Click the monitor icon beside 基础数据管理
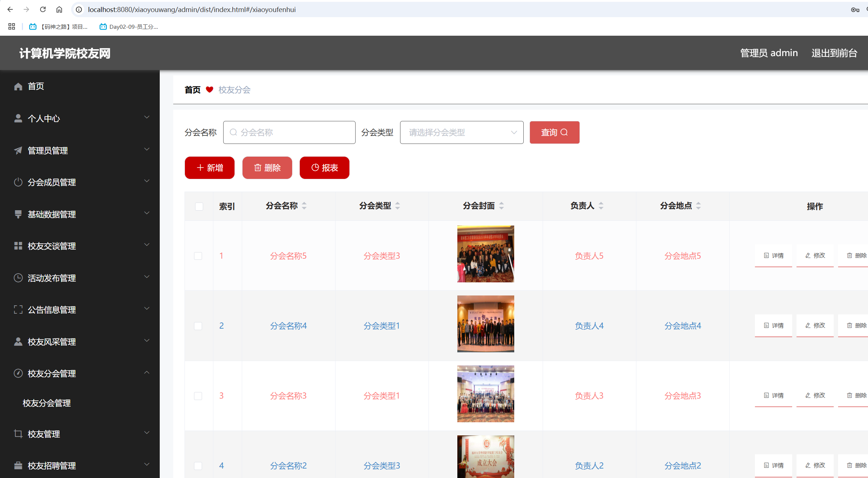868x478 pixels. (x=18, y=214)
